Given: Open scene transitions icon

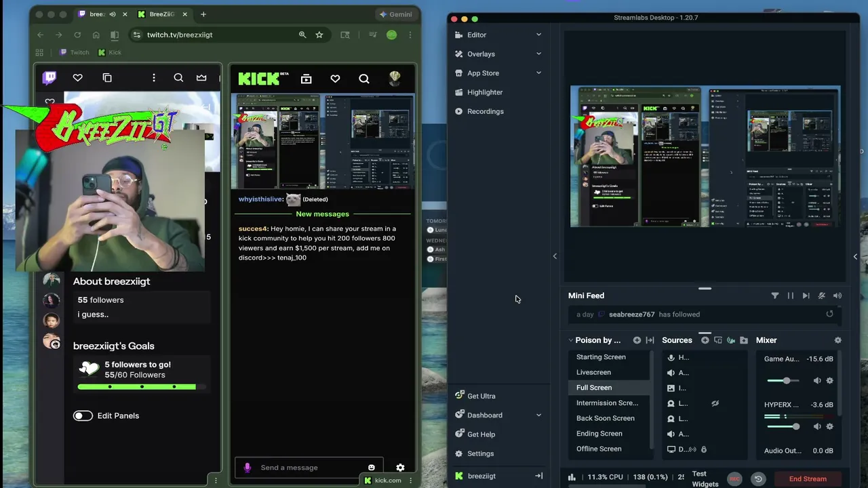Looking at the screenshot, I should click(650, 340).
